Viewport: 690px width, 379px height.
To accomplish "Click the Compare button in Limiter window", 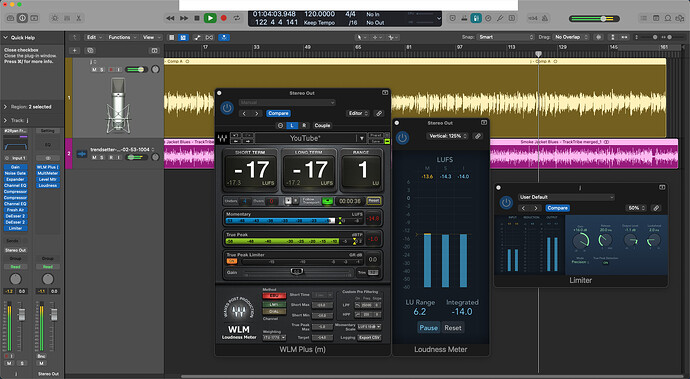I will coord(558,208).
